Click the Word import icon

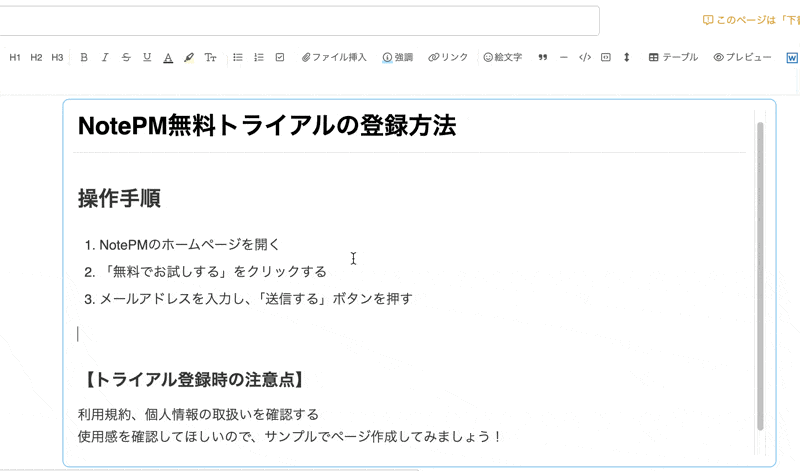[x=792, y=58]
